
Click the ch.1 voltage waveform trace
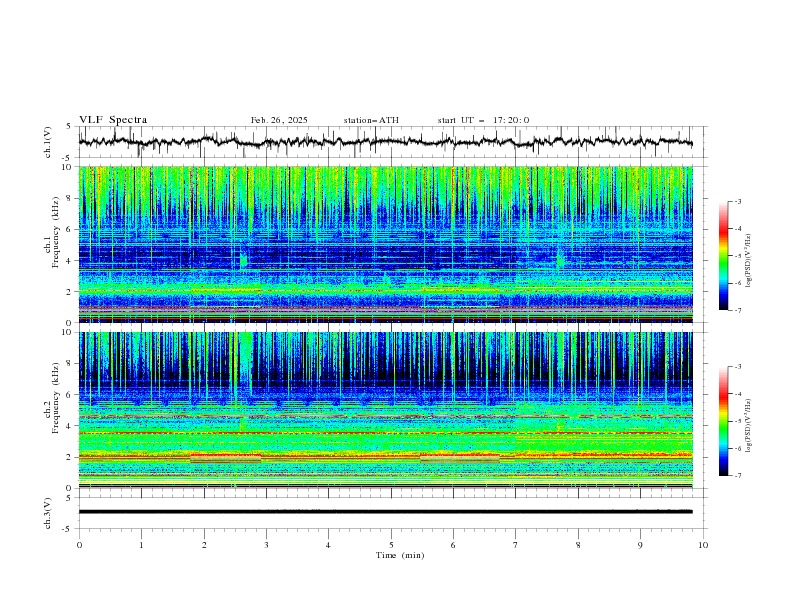(x=385, y=142)
